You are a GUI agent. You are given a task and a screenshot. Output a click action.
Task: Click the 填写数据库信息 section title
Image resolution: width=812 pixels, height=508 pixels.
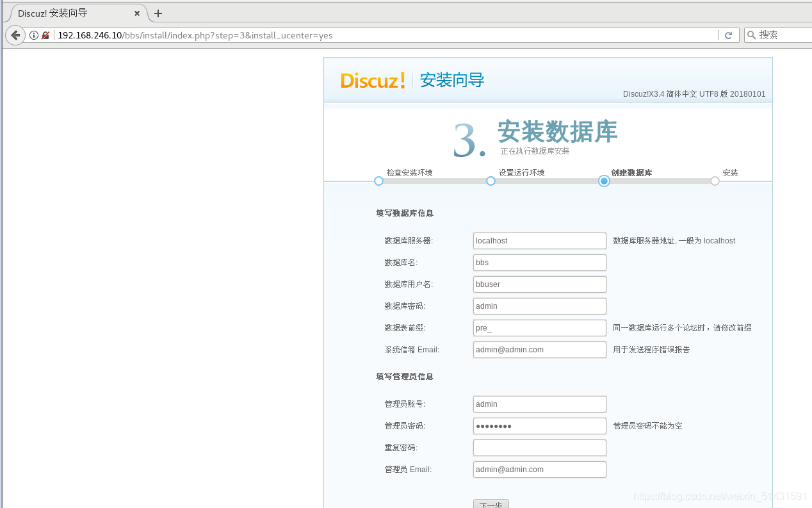tap(405, 213)
